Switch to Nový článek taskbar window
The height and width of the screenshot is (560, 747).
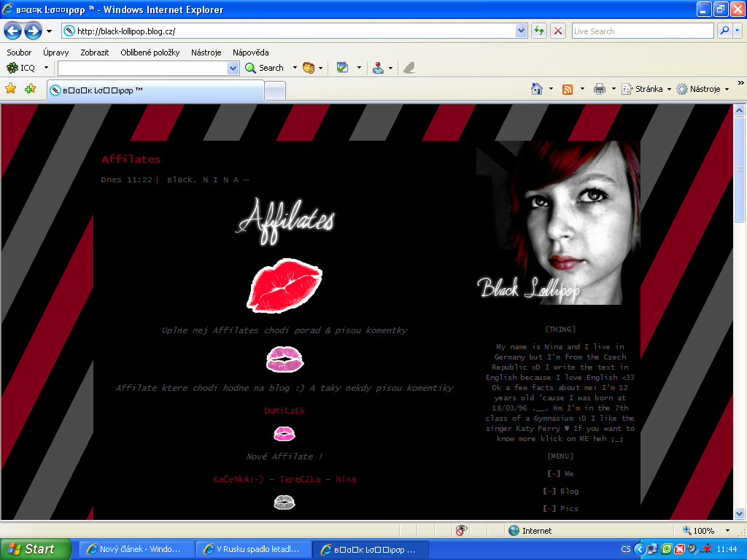click(x=136, y=549)
